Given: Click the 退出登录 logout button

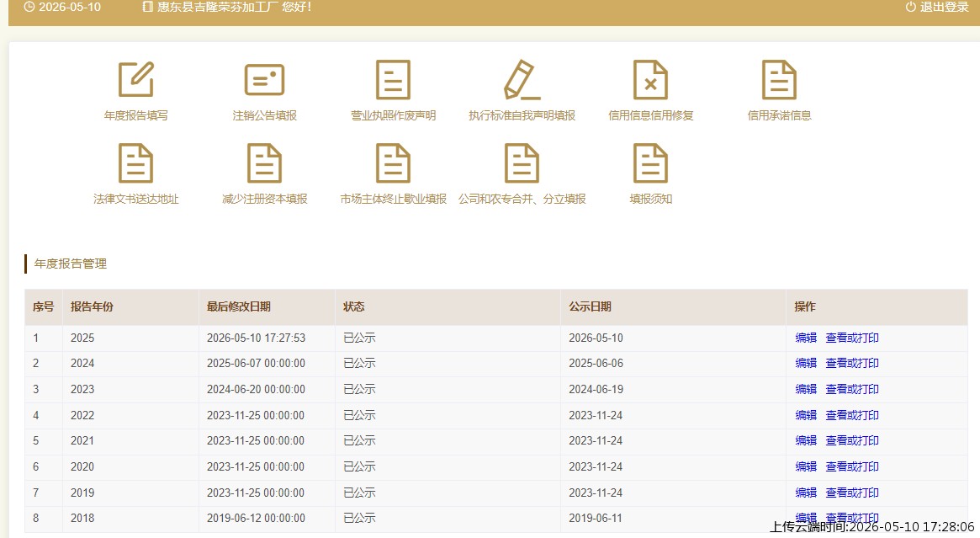Looking at the screenshot, I should (x=937, y=7).
